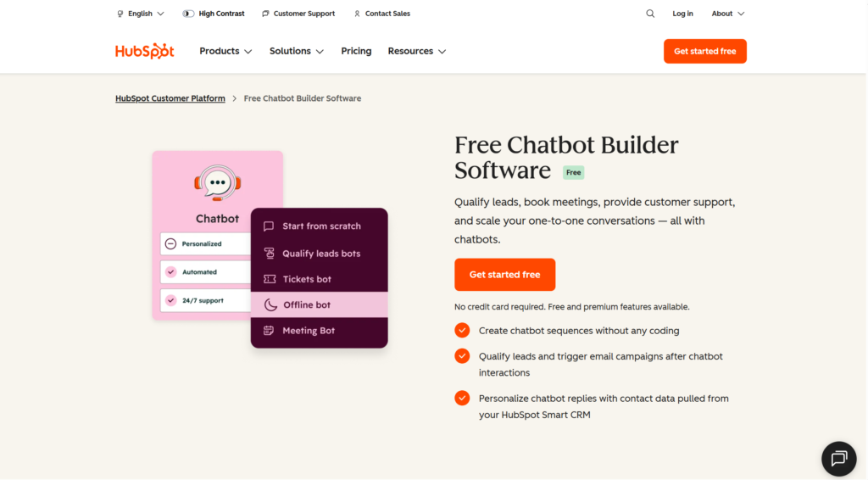Click the Personalized minus circle icon
The image size is (868, 480).
tap(170, 243)
